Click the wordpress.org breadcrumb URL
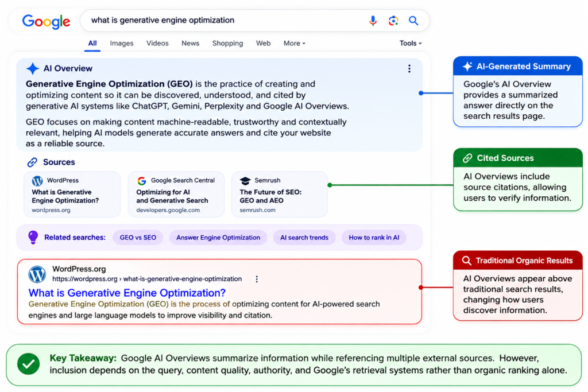The width and height of the screenshot is (588, 392). [x=147, y=279]
